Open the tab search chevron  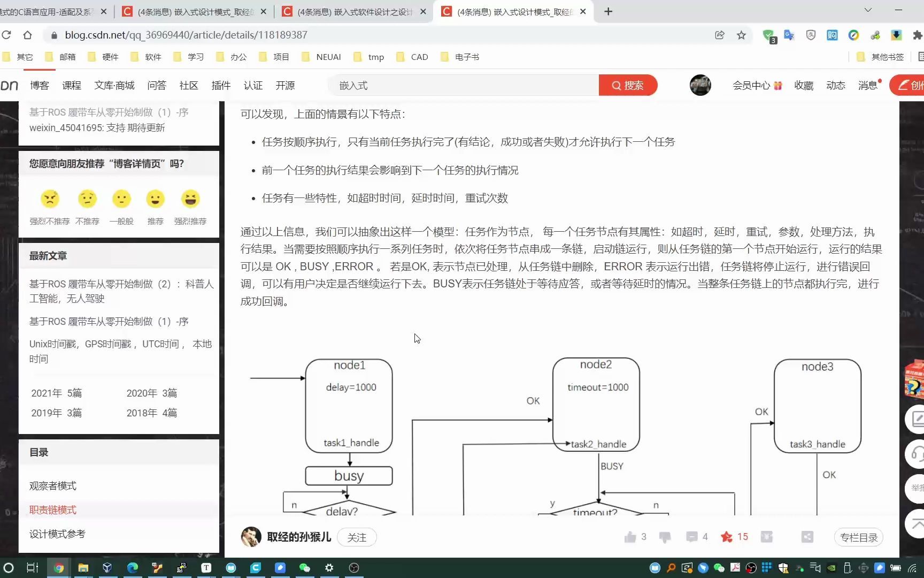click(x=868, y=10)
